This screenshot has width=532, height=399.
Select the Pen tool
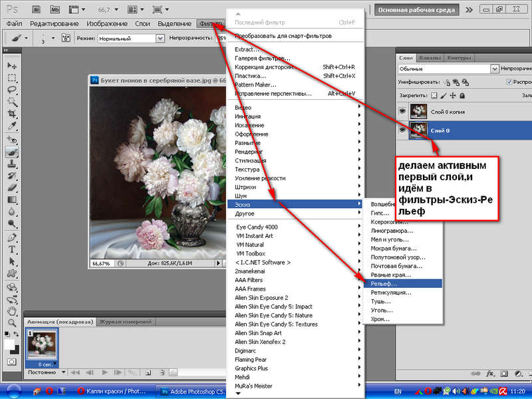pos(12,237)
